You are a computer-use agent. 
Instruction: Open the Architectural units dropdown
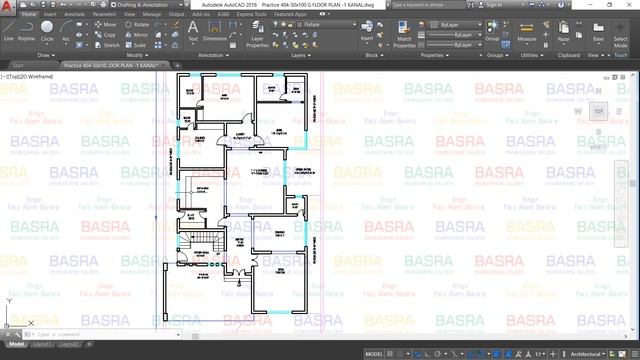(588, 354)
